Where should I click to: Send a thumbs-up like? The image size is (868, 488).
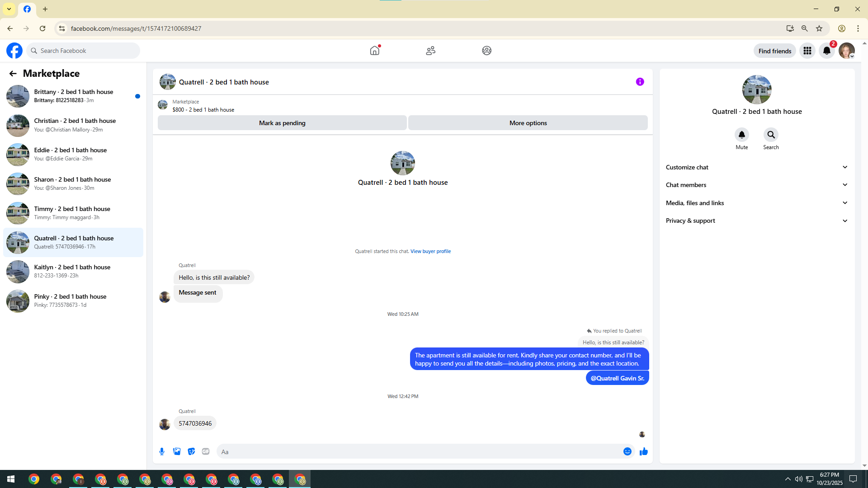[644, 451]
